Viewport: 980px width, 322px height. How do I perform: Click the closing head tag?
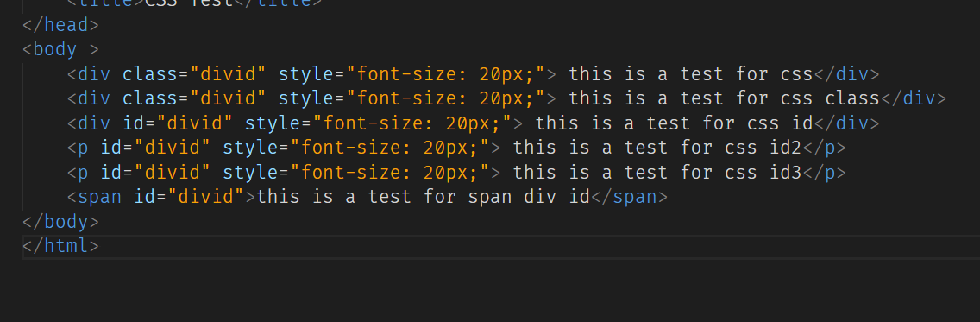60,25
